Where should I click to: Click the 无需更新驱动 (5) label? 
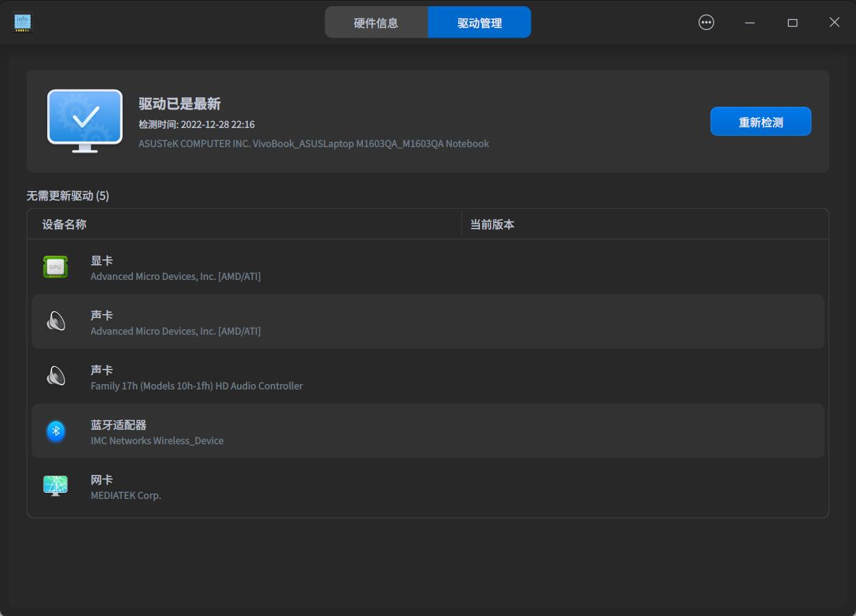click(x=66, y=196)
